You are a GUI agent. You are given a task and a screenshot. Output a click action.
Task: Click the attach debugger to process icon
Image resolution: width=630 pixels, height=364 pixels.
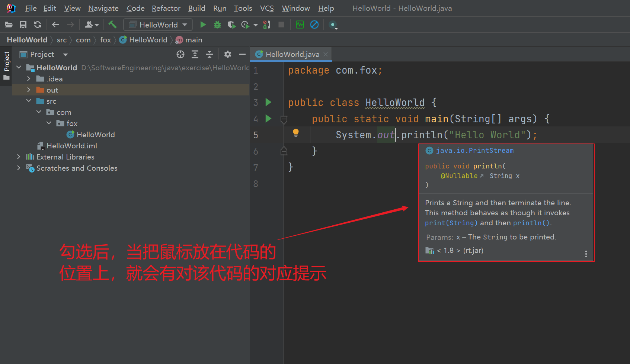click(266, 25)
